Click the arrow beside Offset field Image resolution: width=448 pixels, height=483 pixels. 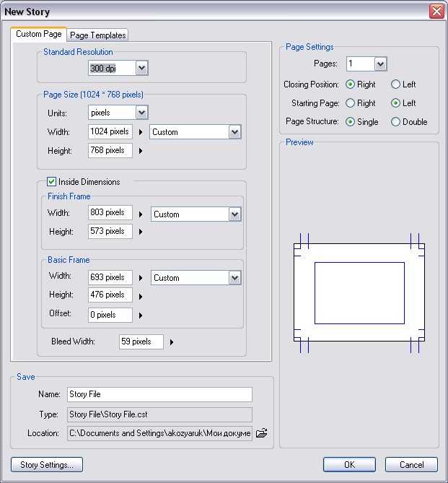point(141,316)
